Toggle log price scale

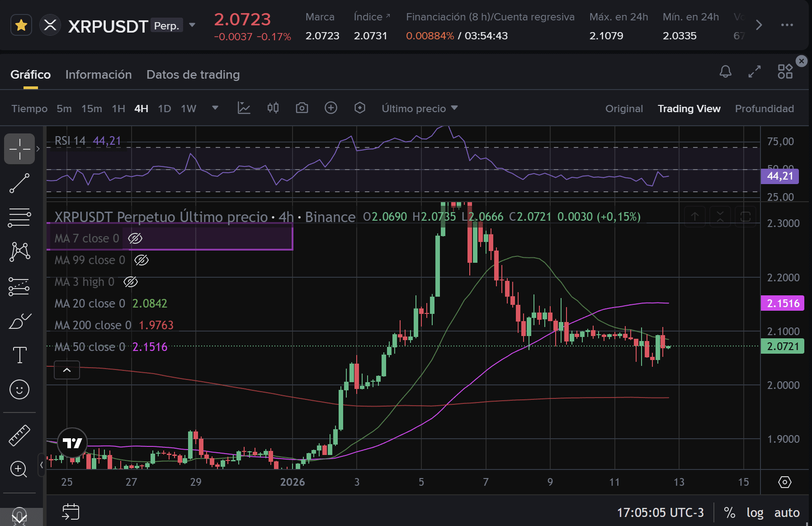point(755,512)
